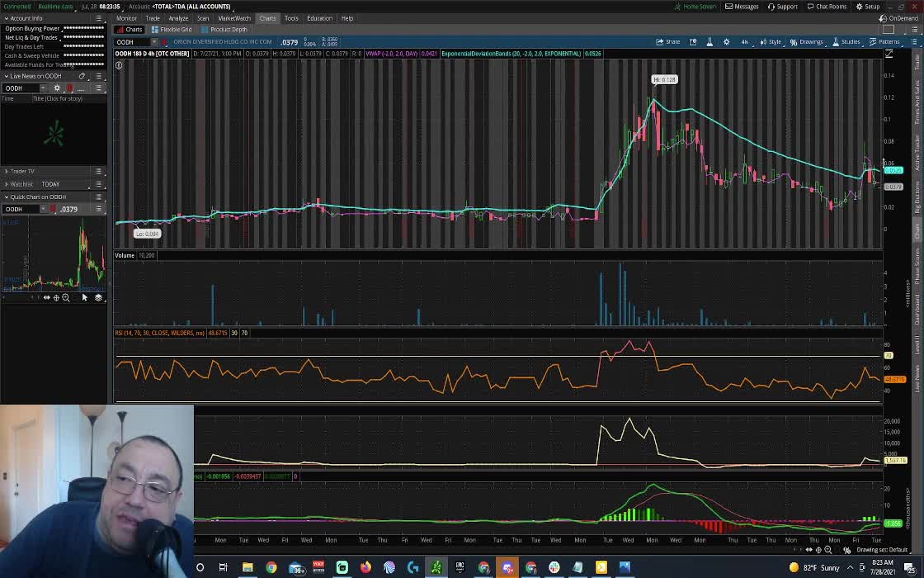Click the Title (Click for story) column header

[x=58, y=98]
